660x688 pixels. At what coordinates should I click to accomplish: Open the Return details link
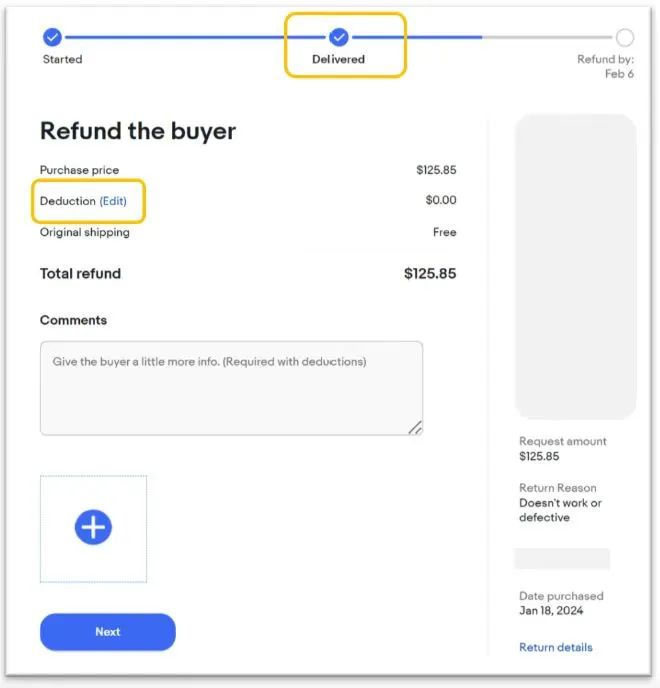tap(555, 647)
